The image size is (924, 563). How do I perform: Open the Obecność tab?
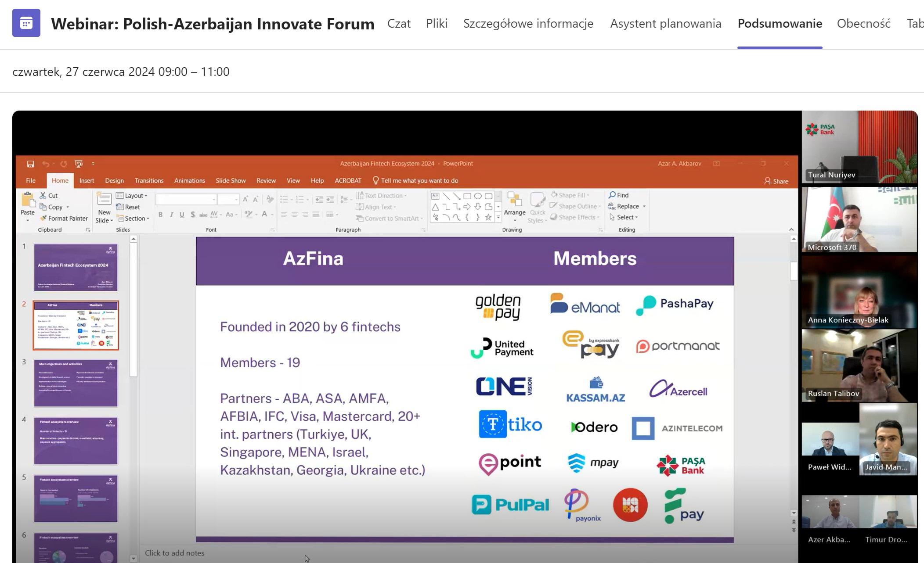click(x=863, y=23)
